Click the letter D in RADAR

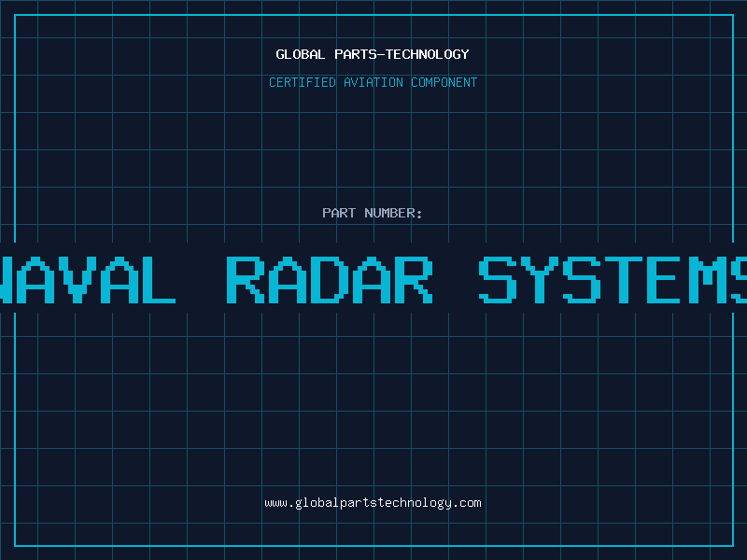click(331, 278)
